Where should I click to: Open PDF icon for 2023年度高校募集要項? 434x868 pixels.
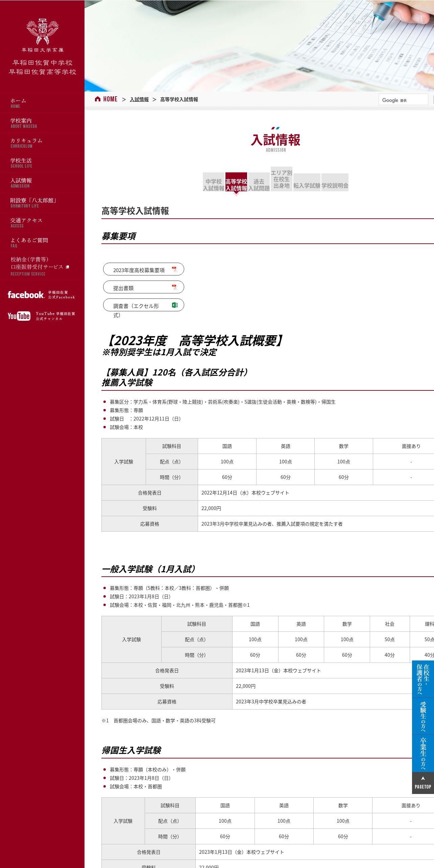(174, 269)
